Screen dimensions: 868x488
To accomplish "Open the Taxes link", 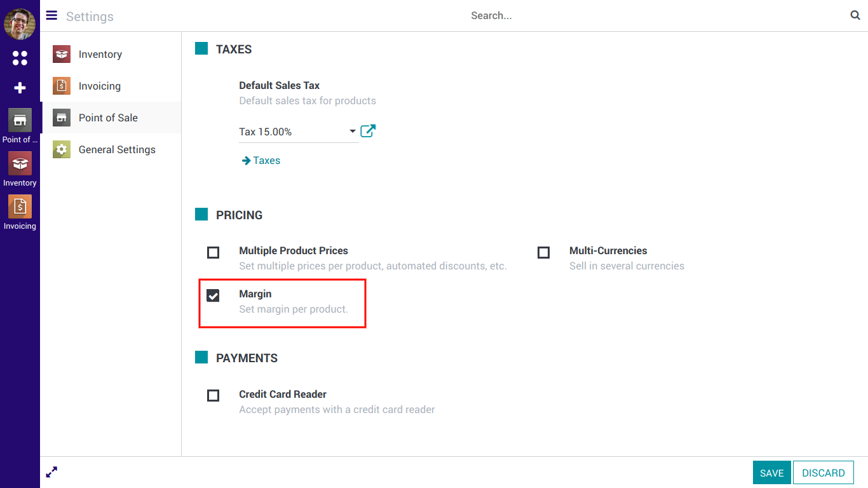I will [261, 161].
